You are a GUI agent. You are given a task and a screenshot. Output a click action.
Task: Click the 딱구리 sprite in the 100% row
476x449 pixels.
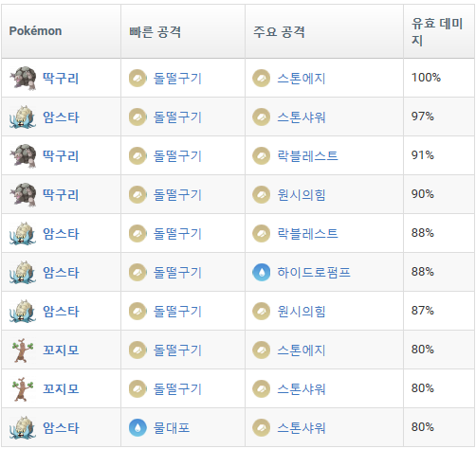pos(23,78)
